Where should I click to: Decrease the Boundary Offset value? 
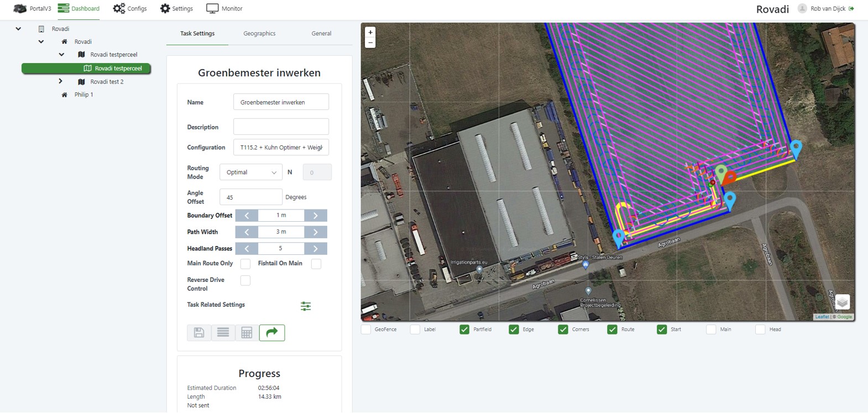pyautogui.click(x=247, y=215)
